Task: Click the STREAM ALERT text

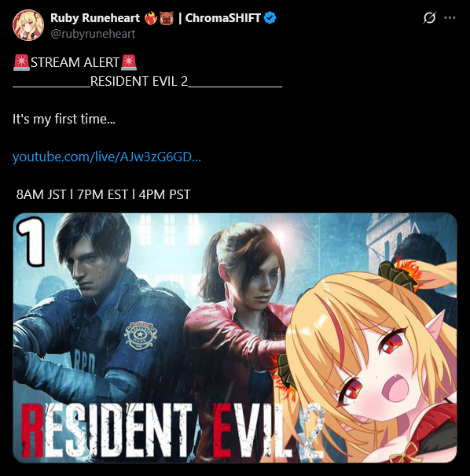Action: (75, 62)
